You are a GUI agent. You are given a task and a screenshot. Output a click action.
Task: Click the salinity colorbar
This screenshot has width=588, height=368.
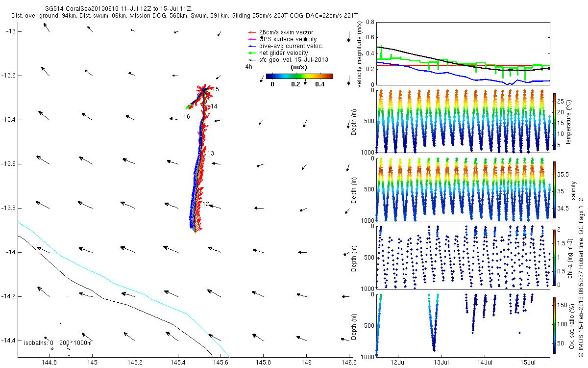(x=554, y=189)
